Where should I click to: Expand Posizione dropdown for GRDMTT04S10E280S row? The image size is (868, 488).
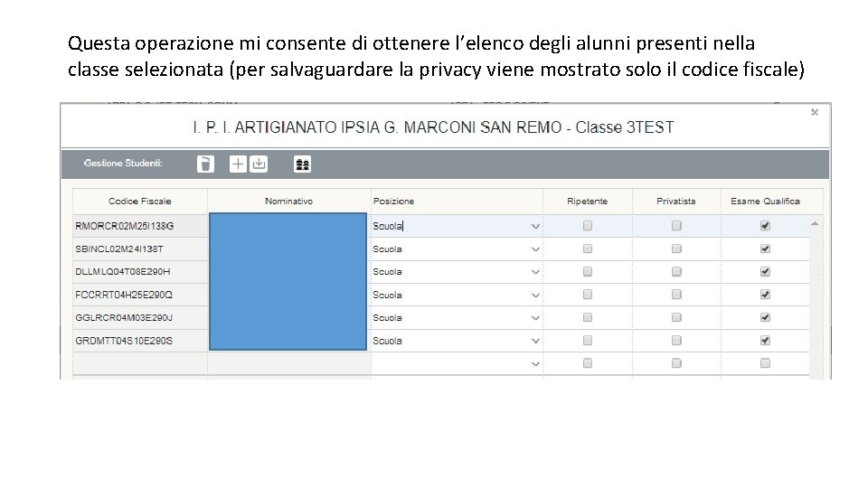click(x=535, y=341)
